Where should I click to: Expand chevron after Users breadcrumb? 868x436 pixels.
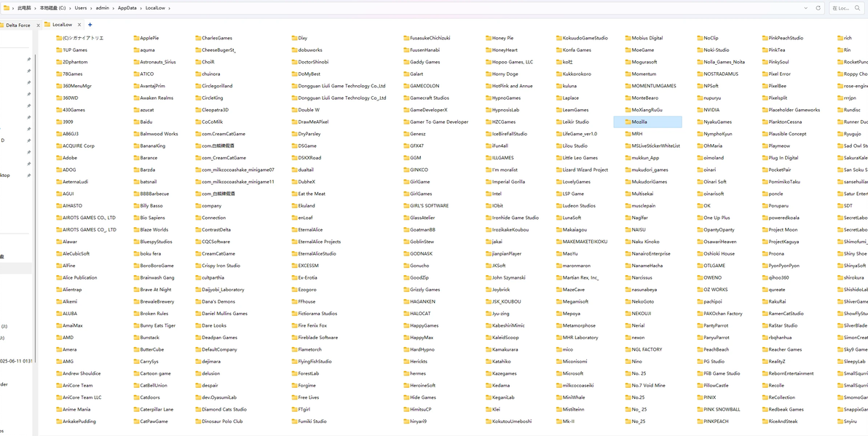click(91, 8)
